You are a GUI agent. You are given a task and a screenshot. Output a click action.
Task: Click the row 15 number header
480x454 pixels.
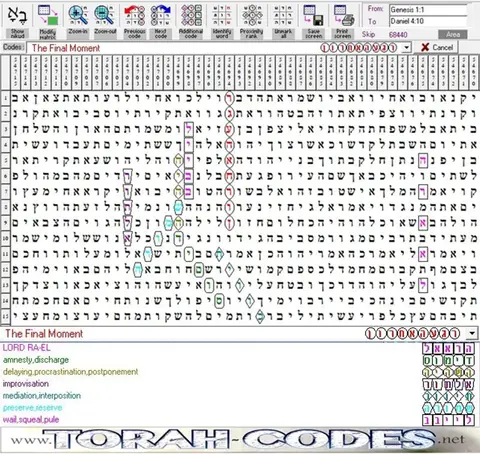[5, 316]
